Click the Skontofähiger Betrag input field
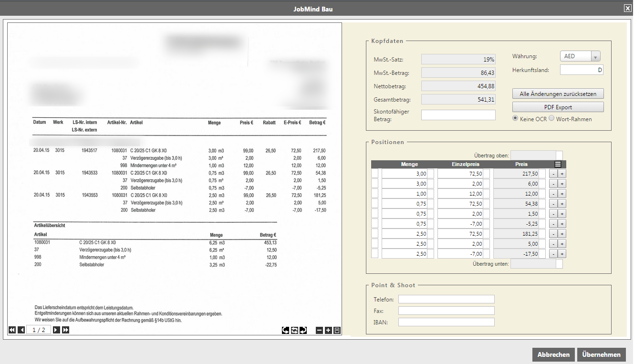The image size is (634, 364). [x=458, y=115]
